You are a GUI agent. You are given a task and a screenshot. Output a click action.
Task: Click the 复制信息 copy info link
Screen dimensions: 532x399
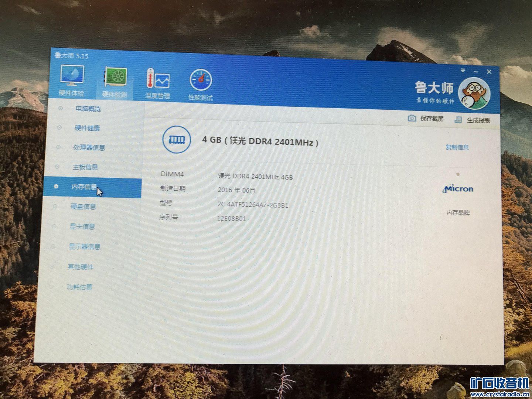point(457,147)
